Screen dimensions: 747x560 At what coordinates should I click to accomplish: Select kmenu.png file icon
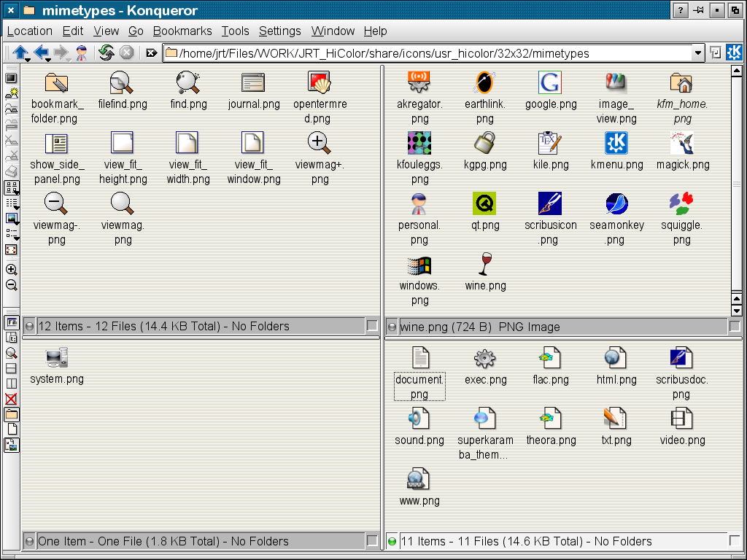pos(616,143)
